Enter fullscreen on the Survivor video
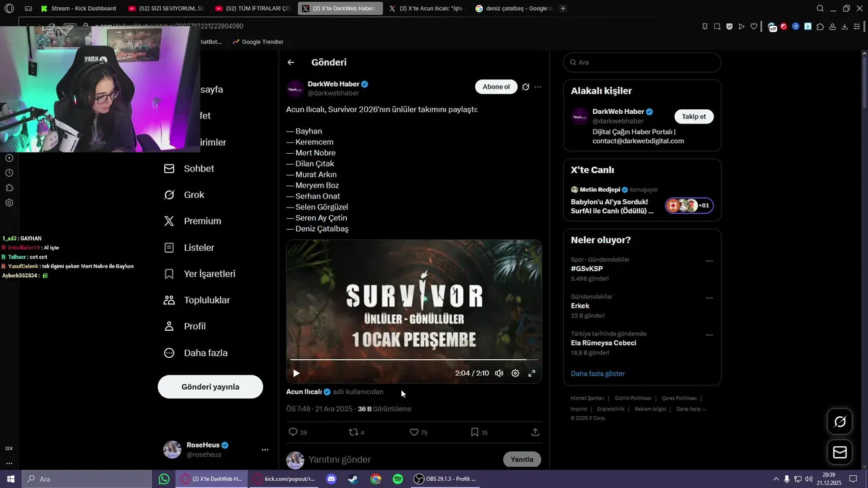Viewport: 868px width, 488px height. (532, 373)
